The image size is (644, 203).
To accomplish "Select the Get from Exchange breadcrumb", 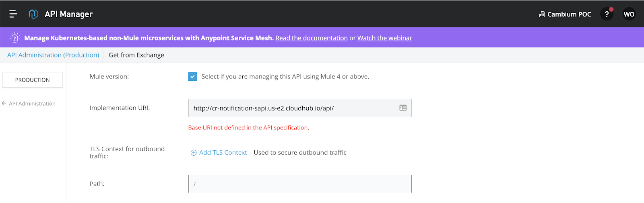I will point(136,55).
